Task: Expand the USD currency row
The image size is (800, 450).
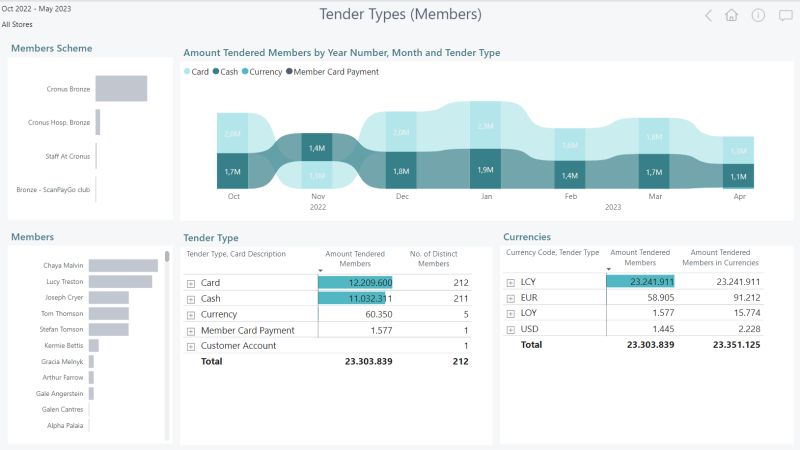Action: [x=511, y=330]
